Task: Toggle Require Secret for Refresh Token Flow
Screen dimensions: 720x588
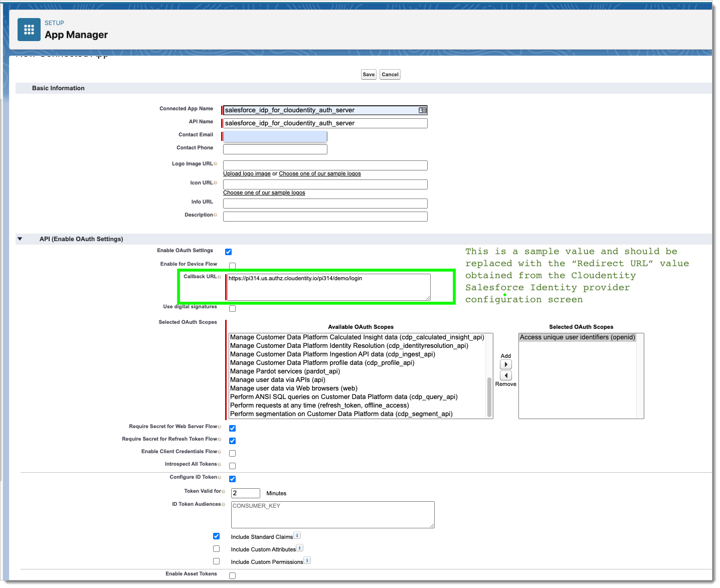Action: pos(233,441)
